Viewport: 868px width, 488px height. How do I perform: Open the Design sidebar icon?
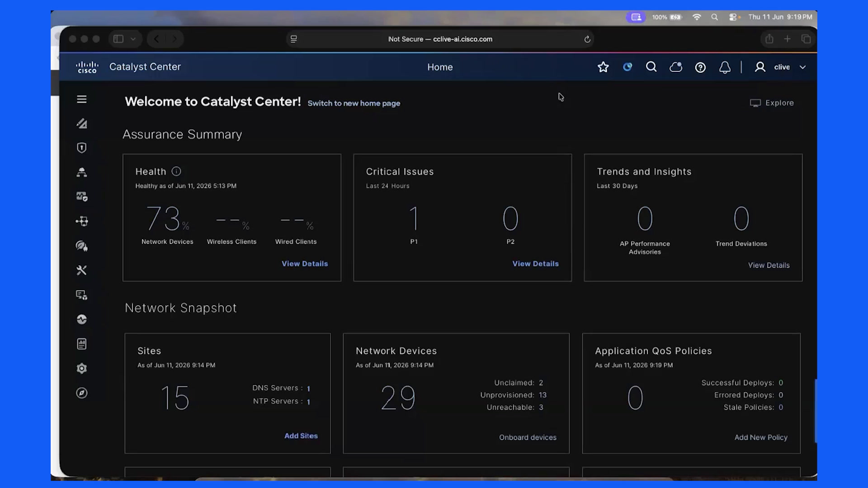[x=81, y=123]
